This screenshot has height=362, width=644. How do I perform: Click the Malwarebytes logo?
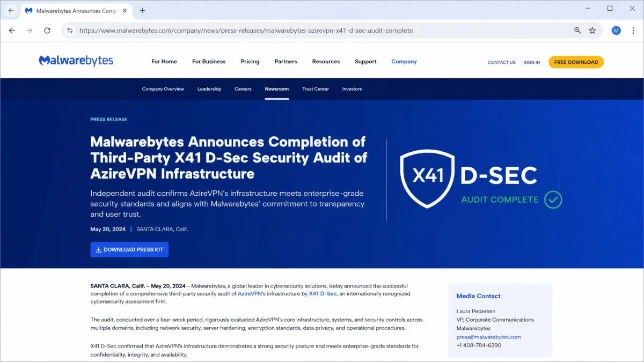point(76,61)
